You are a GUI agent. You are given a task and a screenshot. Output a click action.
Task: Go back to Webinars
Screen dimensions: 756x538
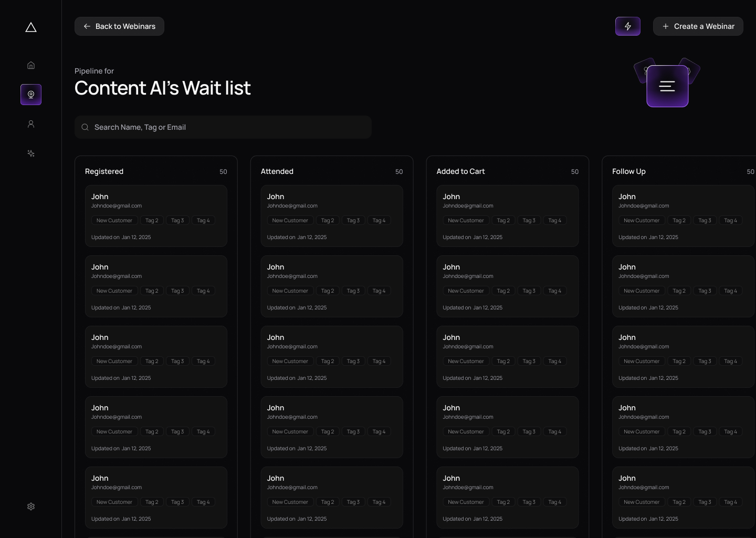tap(119, 26)
